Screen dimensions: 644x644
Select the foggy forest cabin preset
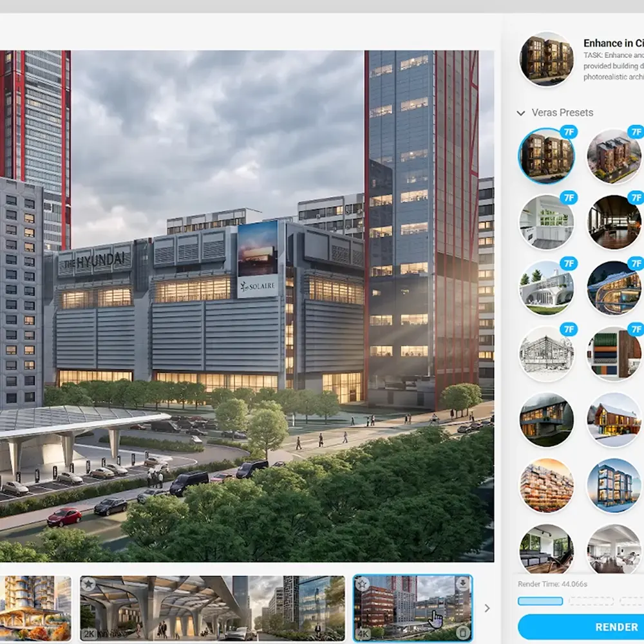[x=546, y=420]
